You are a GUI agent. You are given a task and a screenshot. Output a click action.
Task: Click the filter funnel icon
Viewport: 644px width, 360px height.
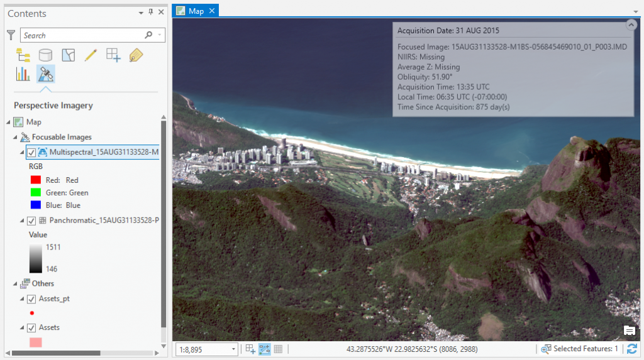(11, 35)
